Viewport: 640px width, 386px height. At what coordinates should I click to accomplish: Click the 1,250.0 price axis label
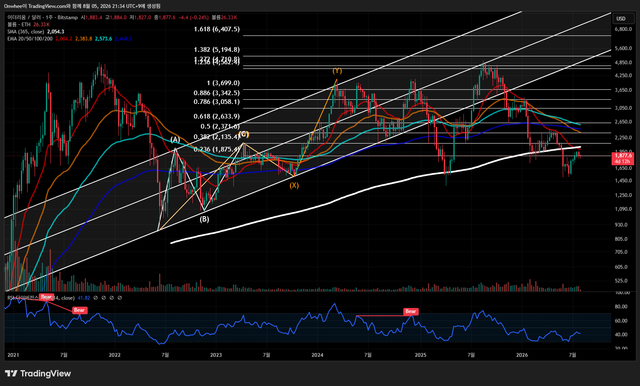pyautogui.click(x=623, y=195)
